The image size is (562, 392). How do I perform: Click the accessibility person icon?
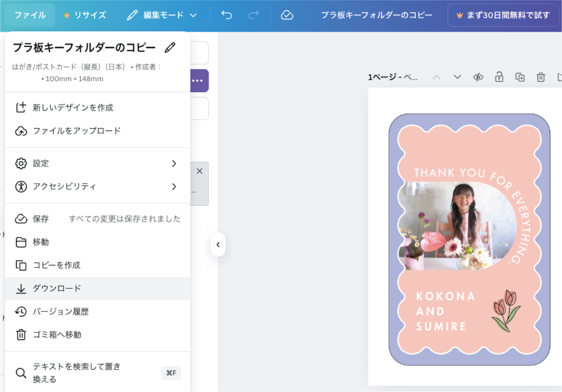(21, 186)
